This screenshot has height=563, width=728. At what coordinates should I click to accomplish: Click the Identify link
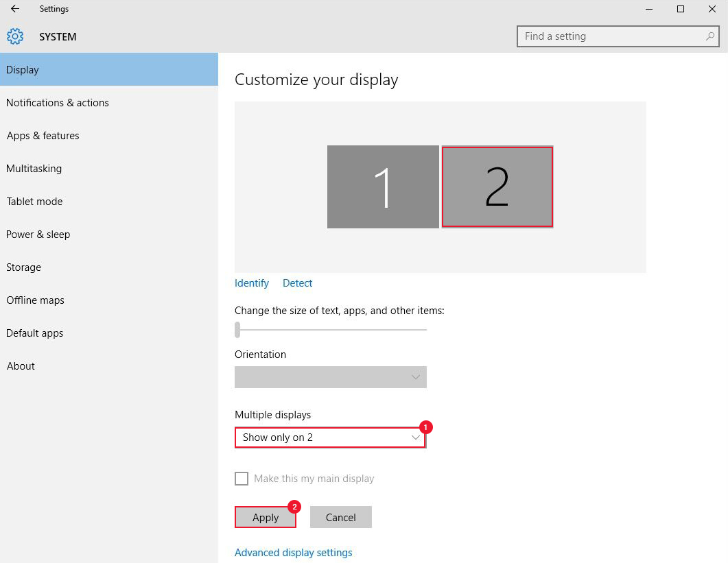tap(252, 283)
